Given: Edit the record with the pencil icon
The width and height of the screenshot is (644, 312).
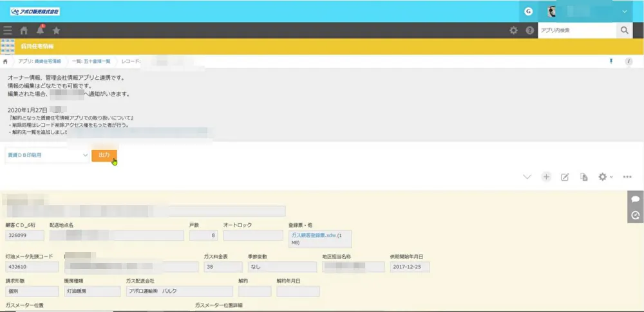Looking at the screenshot, I should pyautogui.click(x=565, y=177).
